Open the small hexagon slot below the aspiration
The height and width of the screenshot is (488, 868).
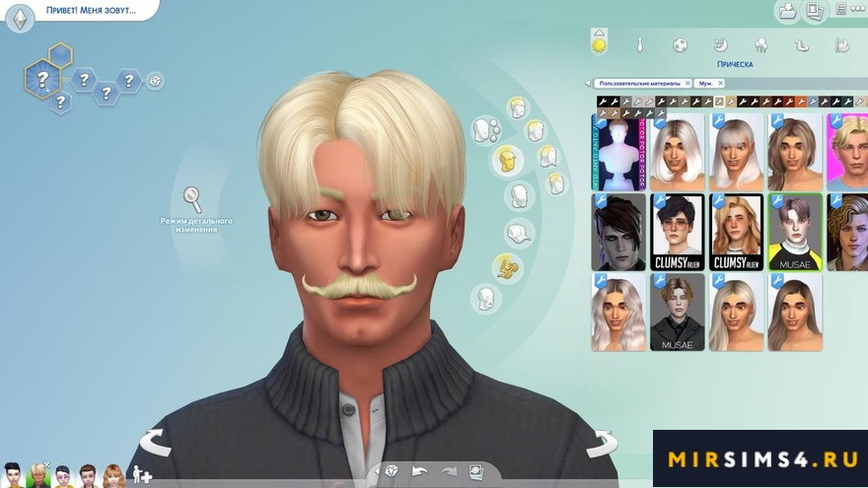coord(61,102)
